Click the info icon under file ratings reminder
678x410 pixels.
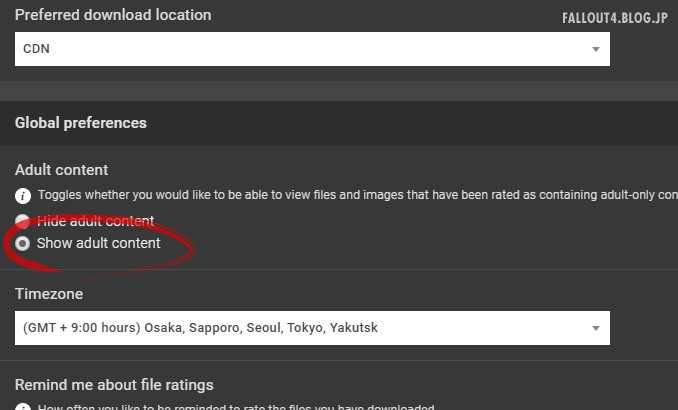click(23, 407)
